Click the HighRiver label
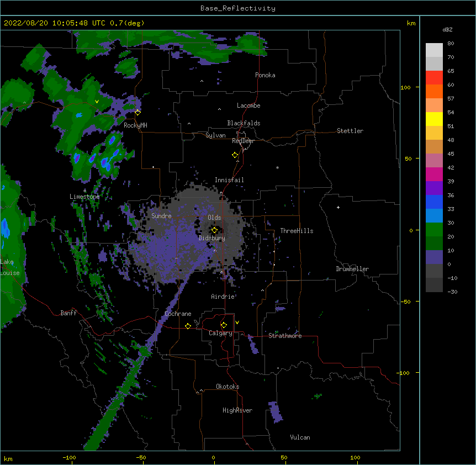The height and width of the screenshot is (465, 476). point(237,410)
